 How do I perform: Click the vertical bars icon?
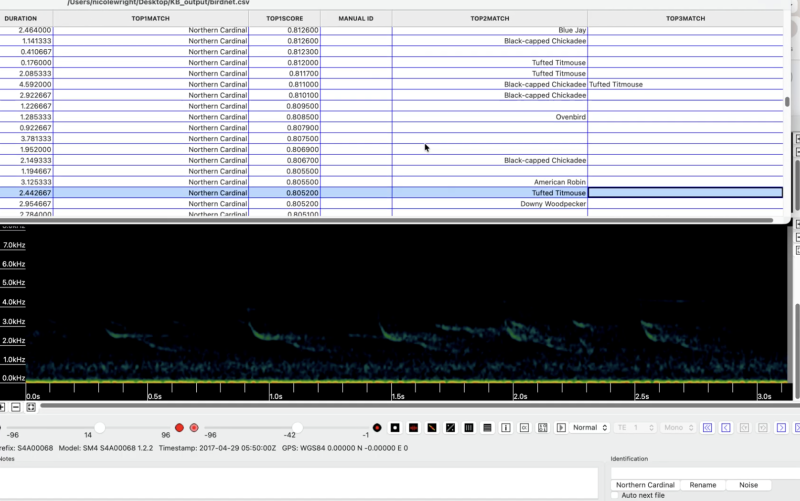click(469, 428)
